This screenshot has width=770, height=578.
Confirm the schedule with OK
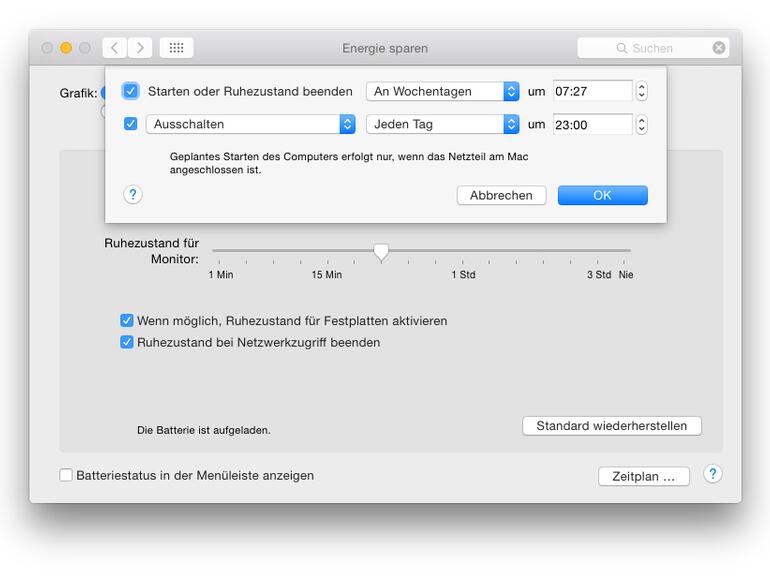[x=603, y=195]
